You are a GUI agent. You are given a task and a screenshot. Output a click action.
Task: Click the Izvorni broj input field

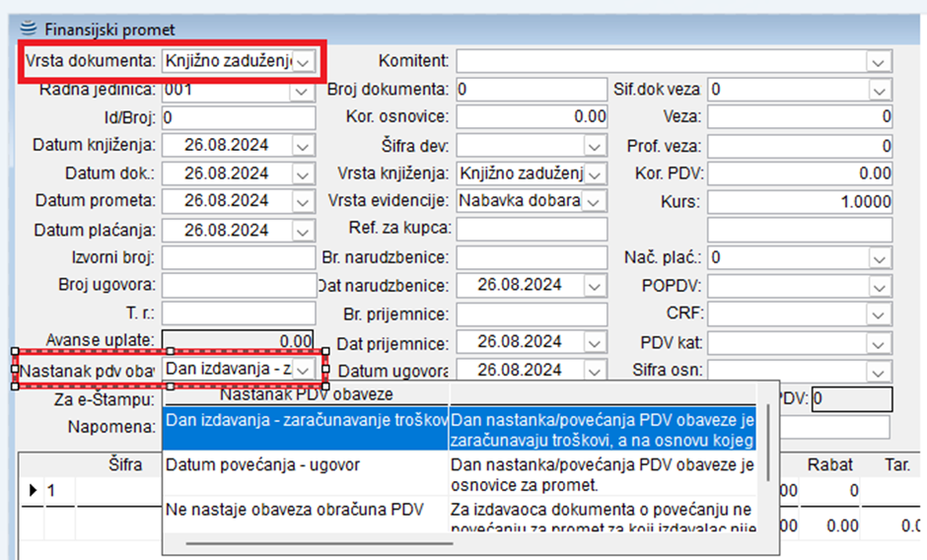tap(238, 258)
